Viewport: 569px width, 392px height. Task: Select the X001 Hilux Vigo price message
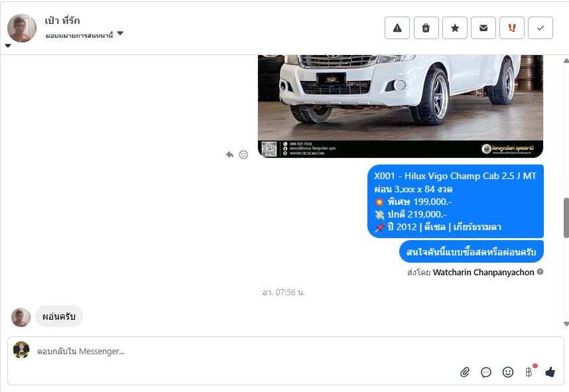[x=456, y=202]
